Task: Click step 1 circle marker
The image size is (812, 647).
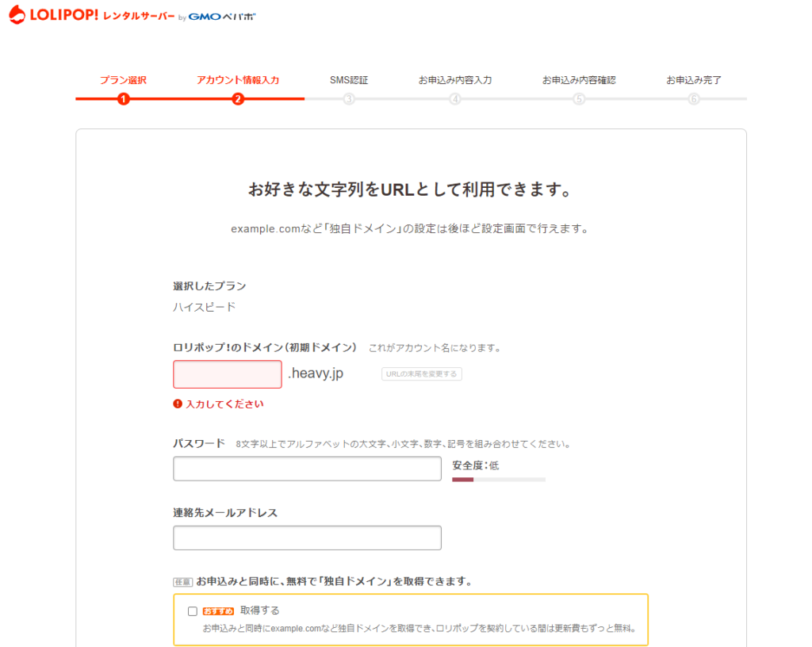Action: coord(123,99)
